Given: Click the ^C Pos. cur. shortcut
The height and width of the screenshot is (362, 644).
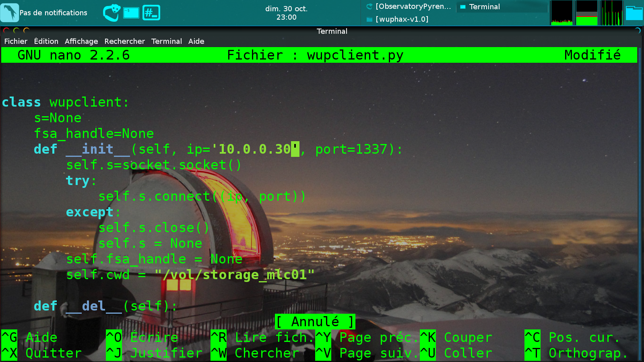Looking at the screenshot, I should [x=572, y=337].
